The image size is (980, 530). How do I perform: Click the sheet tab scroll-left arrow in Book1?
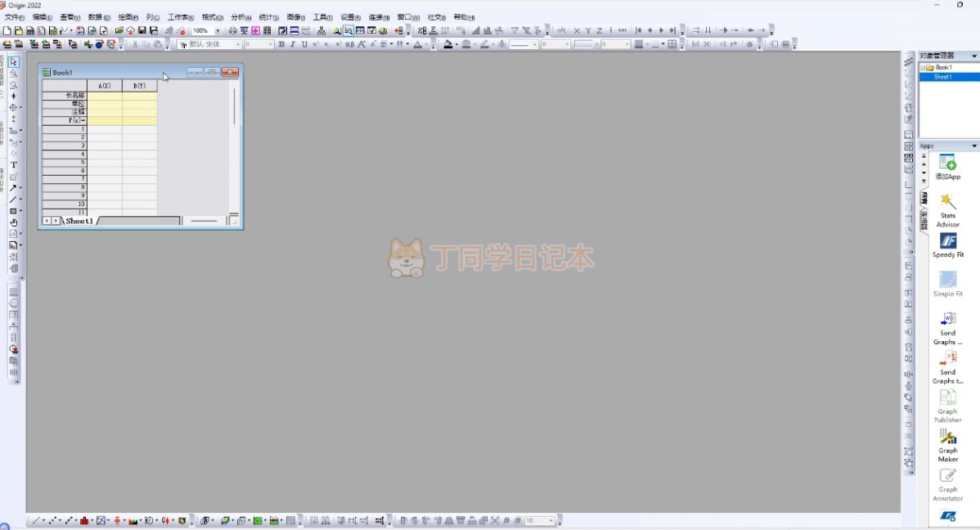coord(47,221)
